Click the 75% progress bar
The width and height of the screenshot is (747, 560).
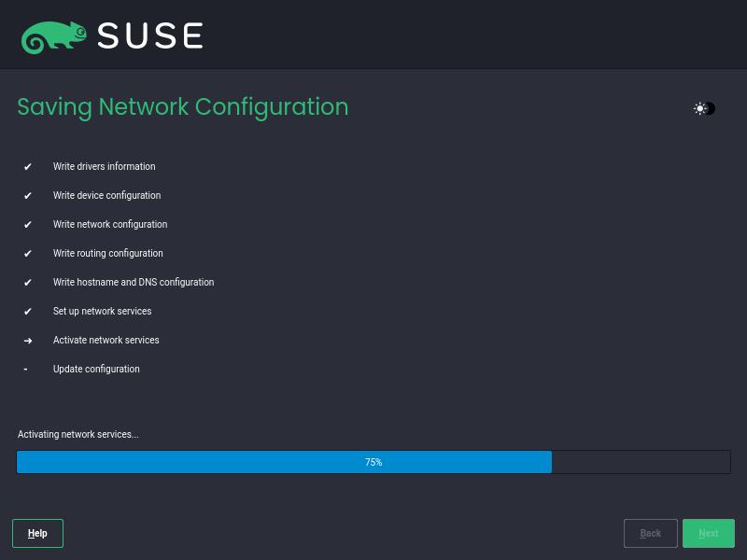[x=373, y=461]
